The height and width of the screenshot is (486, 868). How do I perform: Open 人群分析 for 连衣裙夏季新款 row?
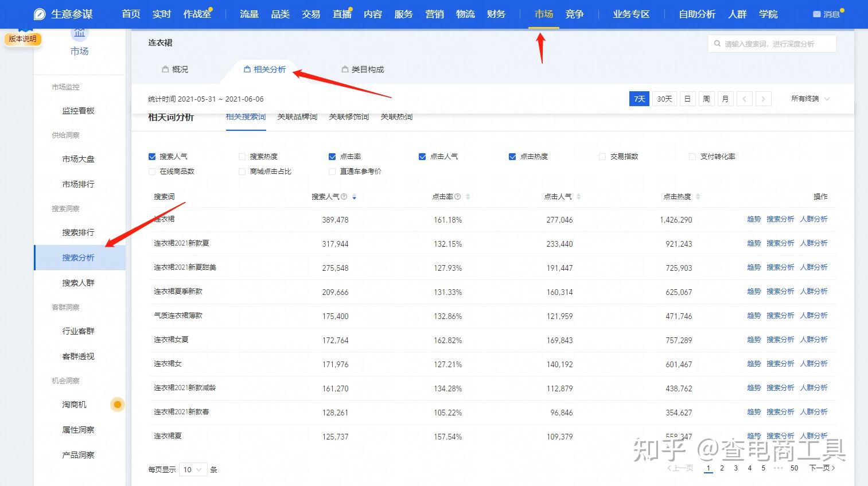(813, 291)
